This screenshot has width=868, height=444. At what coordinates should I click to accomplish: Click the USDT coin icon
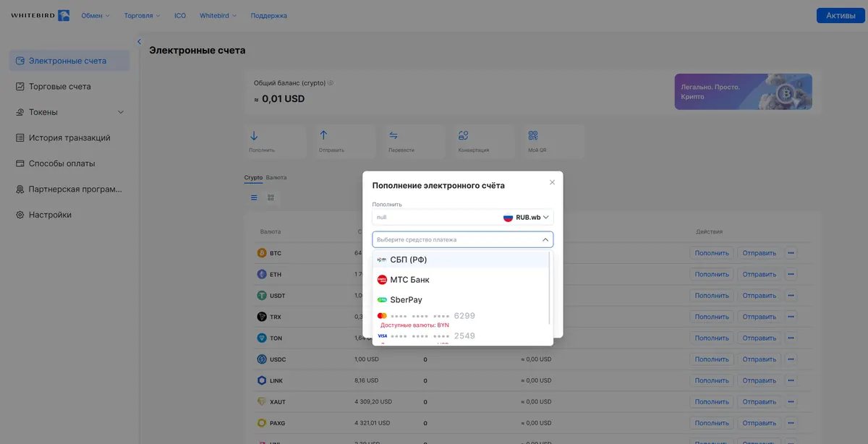click(x=262, y=296)
